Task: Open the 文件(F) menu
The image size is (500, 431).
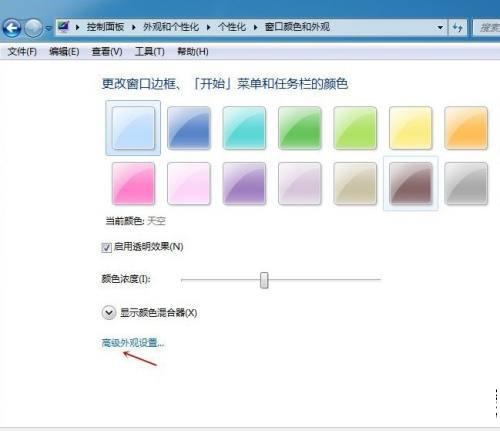Action: (22, 52)
